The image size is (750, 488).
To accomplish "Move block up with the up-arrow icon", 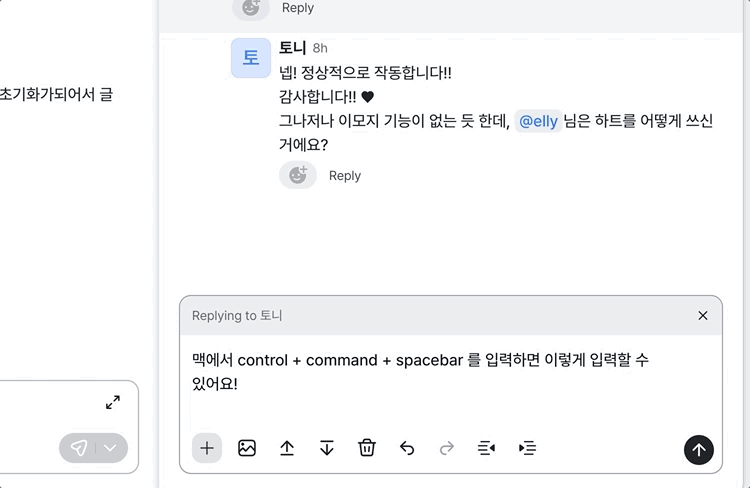I will coord(287,448).
